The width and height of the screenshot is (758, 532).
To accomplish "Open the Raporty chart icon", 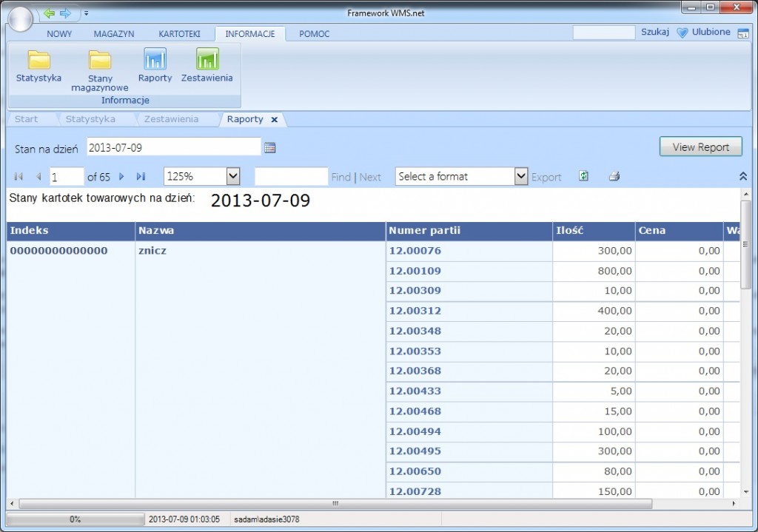I will tap(155, 59).
